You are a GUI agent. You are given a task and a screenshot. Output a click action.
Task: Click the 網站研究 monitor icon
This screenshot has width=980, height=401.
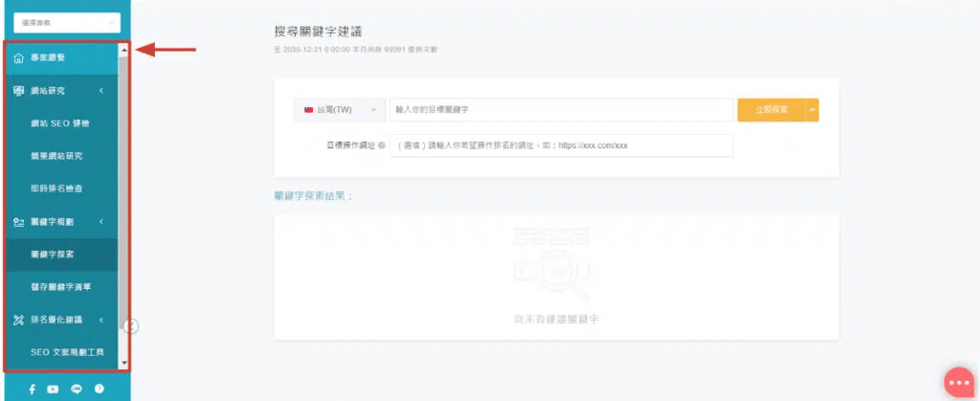pyautogui.click(x=19, y=91)
